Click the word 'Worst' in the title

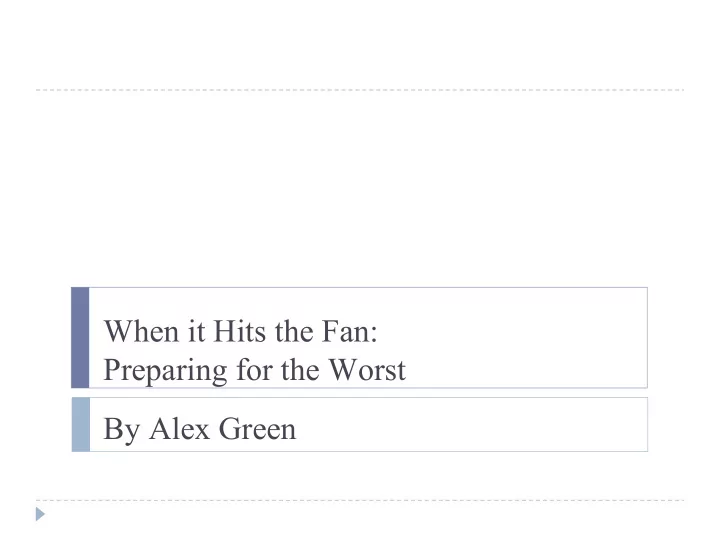click(x=368, y=370)
